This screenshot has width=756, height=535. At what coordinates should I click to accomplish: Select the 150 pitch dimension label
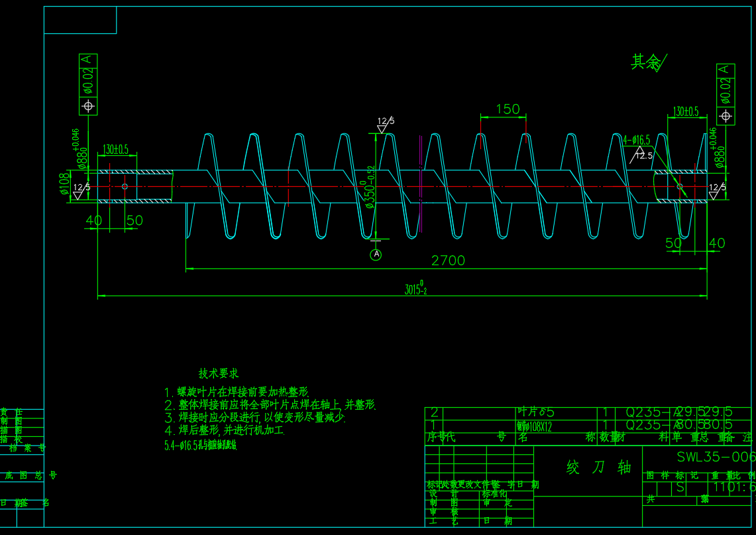tap(508, 109)
